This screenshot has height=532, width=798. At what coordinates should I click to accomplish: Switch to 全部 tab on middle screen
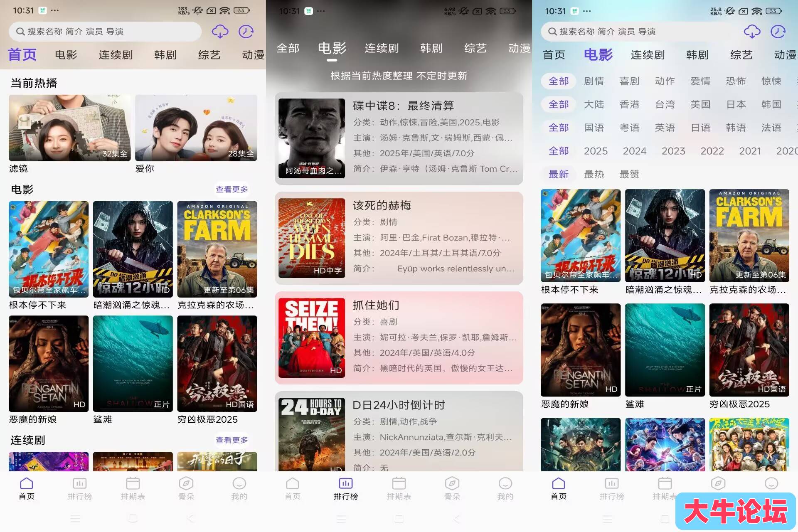(x=288, y=48)
